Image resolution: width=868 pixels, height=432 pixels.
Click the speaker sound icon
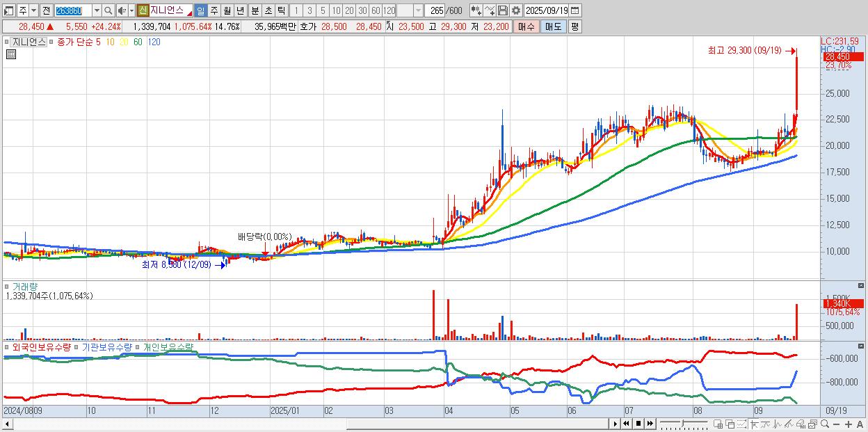(122, 10)
